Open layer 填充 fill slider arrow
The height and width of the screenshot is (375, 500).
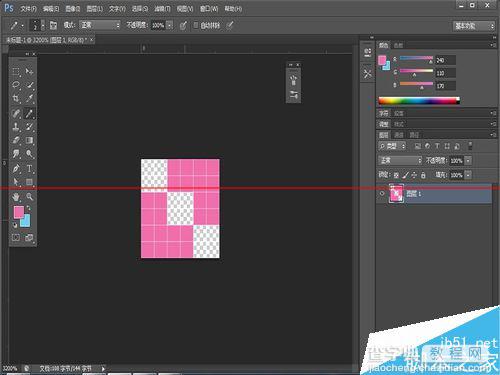pyautogui.click(x=468, y=175)
